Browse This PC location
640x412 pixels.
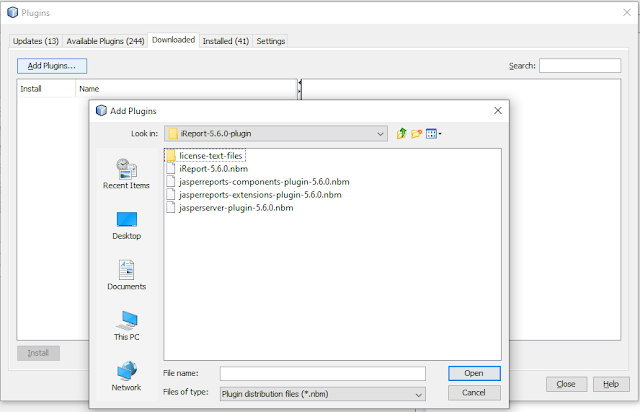[x=127, y=326]
